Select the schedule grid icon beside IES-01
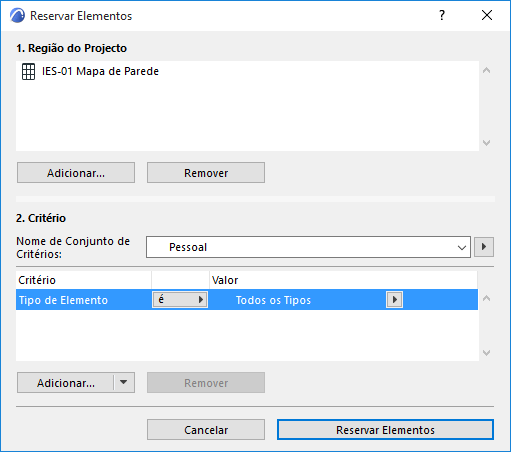 [x=28, y=72]
